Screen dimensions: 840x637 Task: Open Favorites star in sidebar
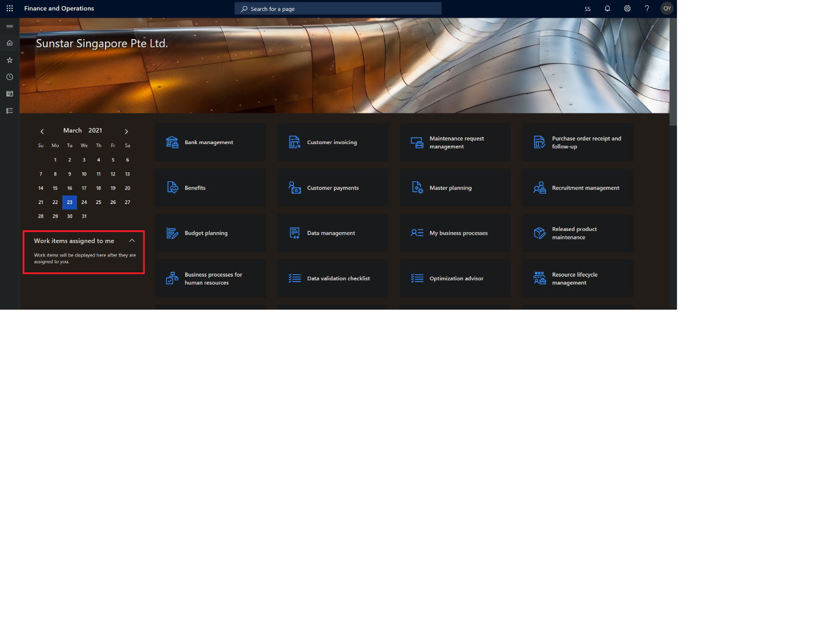[x=10, y=60]
